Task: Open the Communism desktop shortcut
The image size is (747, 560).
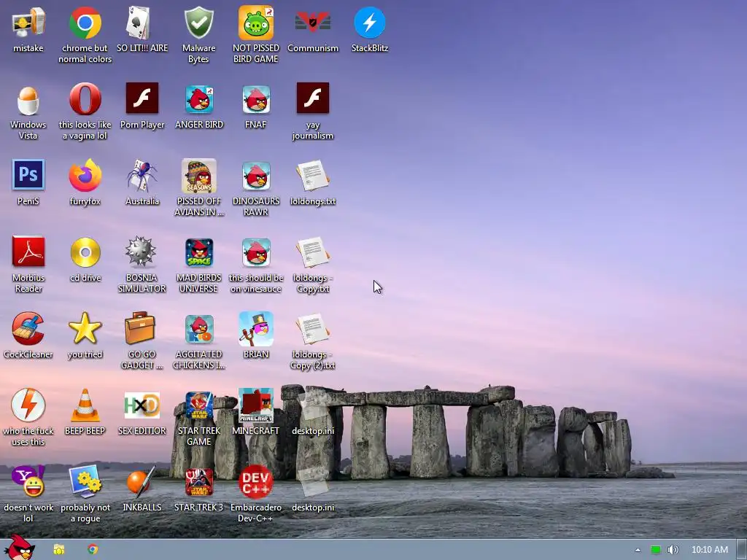Action: pos(312,29)
